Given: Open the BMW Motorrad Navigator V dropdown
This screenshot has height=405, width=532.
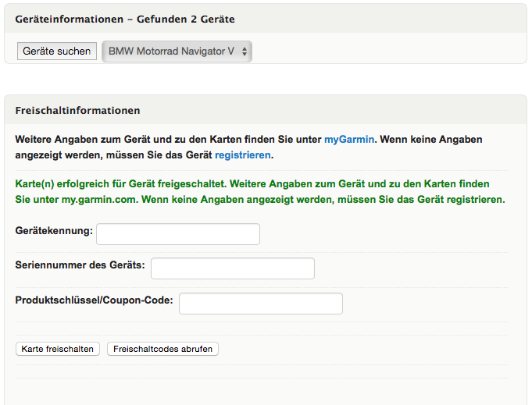Looking at the screenshot, I should click(170, 52).
